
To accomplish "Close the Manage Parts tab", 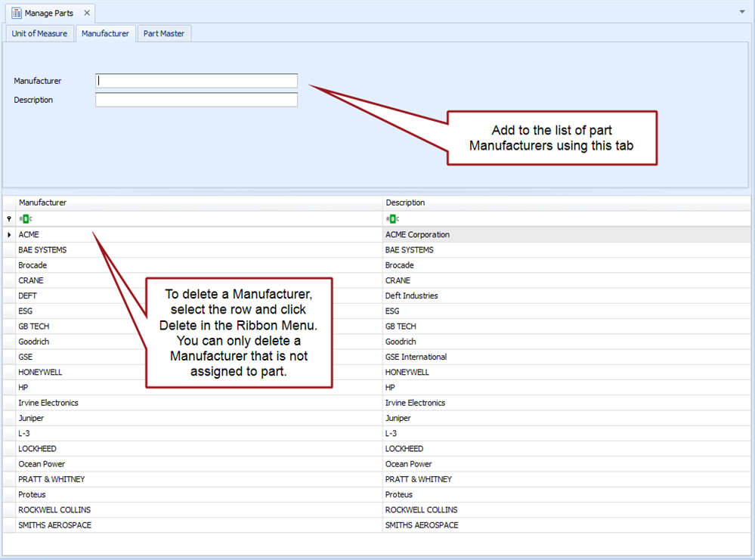I will pos(87,13).
